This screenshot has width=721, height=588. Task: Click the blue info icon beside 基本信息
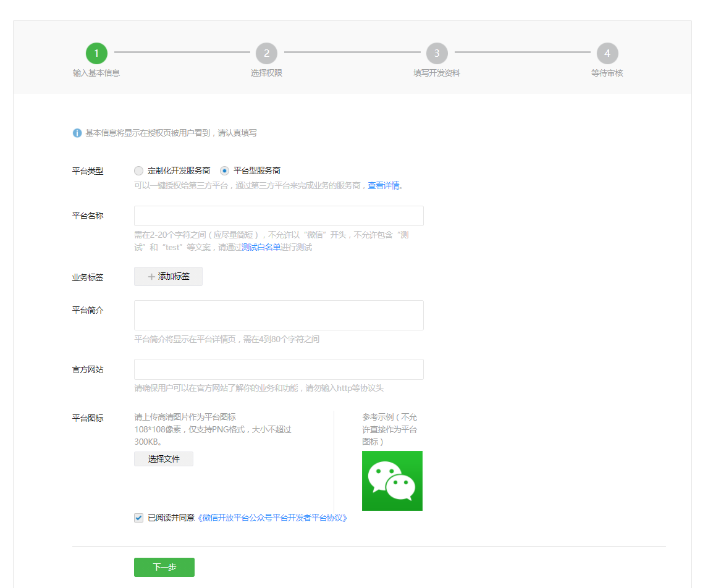[x=77, y=133]
